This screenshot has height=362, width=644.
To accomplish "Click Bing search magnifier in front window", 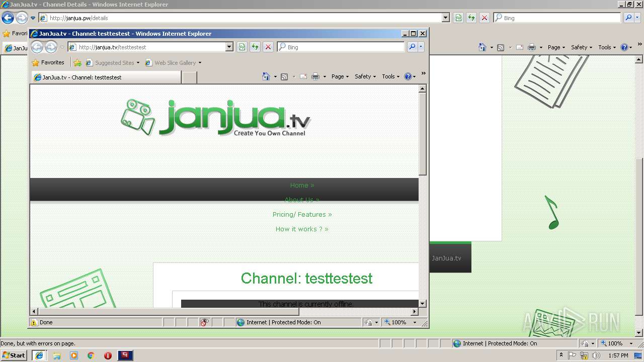I will point(412,47).
